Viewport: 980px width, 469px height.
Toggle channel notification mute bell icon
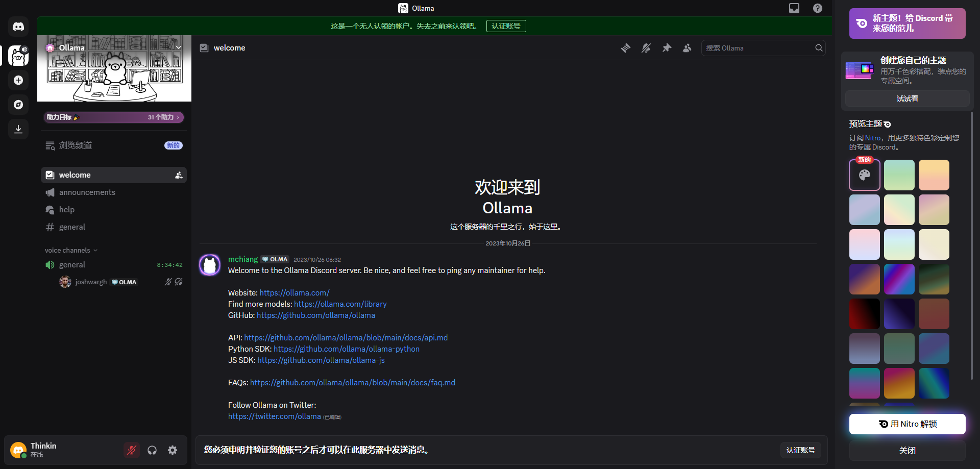[646, 48]
